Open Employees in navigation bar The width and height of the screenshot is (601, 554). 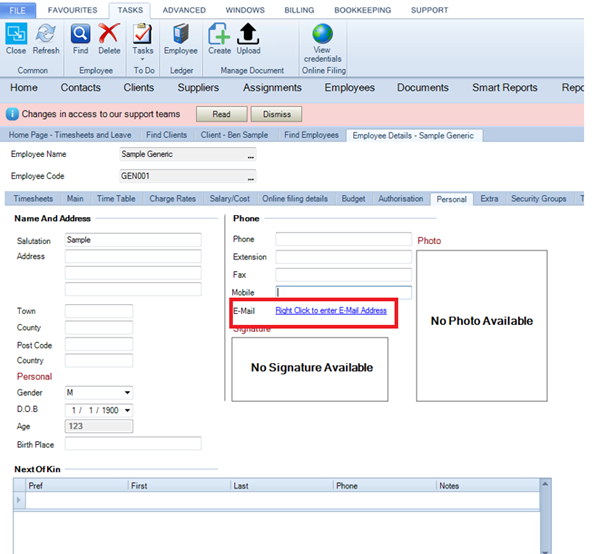350,88
